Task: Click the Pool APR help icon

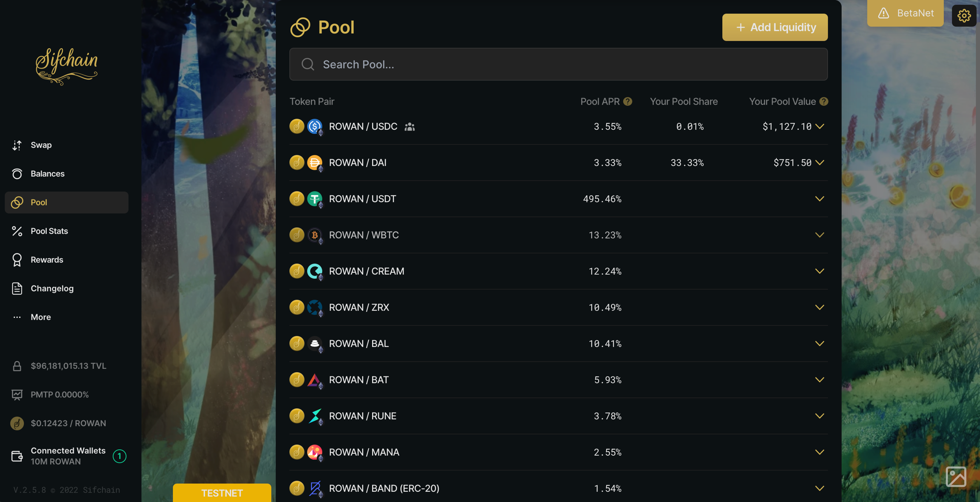Action: 627,102
